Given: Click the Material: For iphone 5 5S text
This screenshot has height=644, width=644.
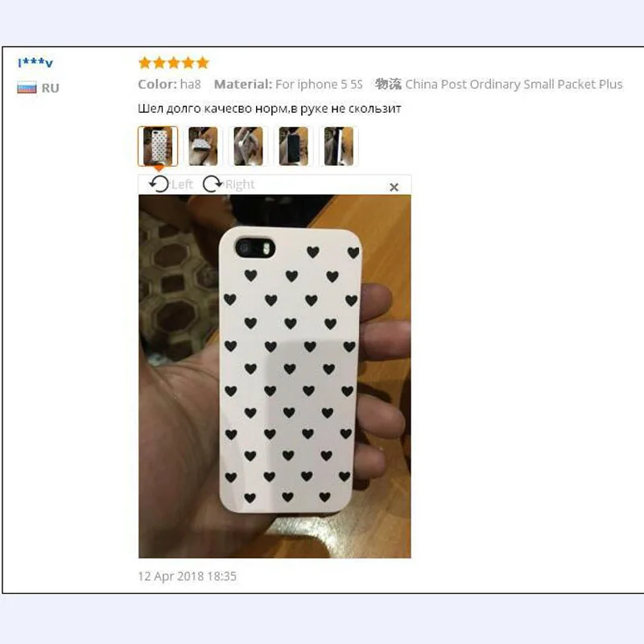Looking at the screenshot, I should 288,85.
